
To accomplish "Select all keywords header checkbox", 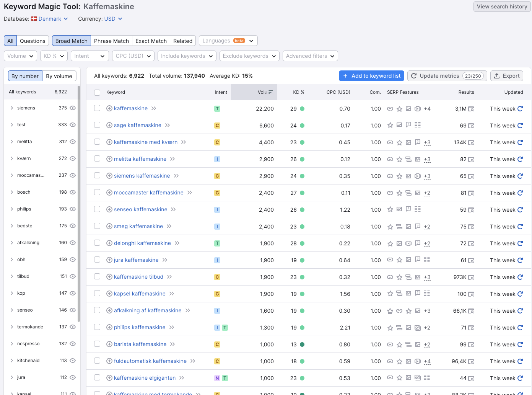I will pos(97,93).
